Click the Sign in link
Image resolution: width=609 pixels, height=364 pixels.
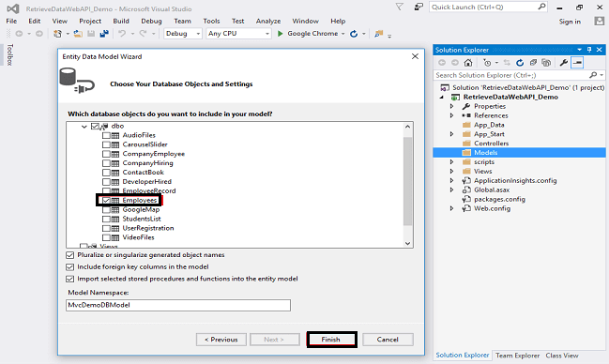point(570,22)
